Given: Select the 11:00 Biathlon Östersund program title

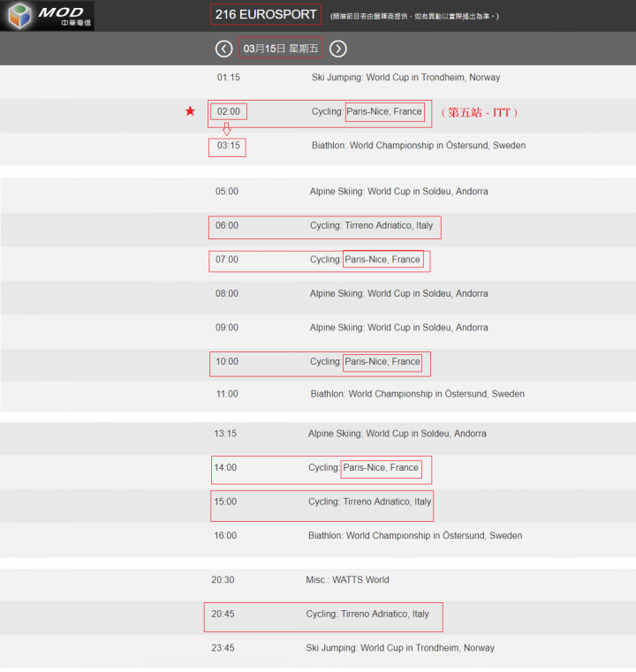Looking at the screenshot, I should coord(418,394).
